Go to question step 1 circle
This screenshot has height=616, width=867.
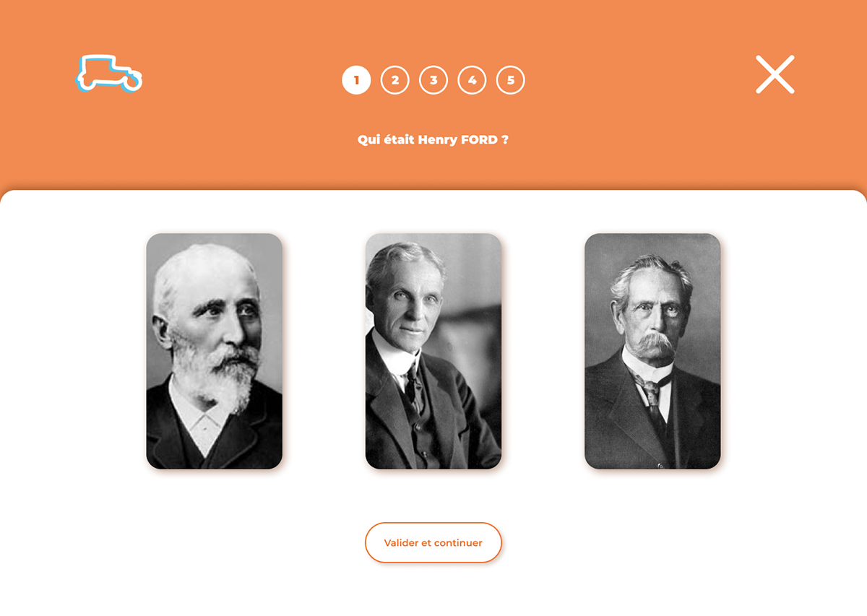(356, 80)
